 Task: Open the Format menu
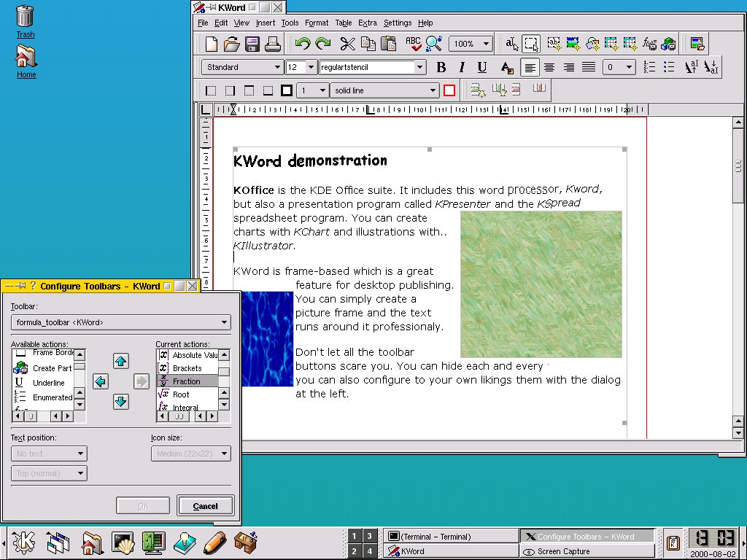[x=317, y=23]
